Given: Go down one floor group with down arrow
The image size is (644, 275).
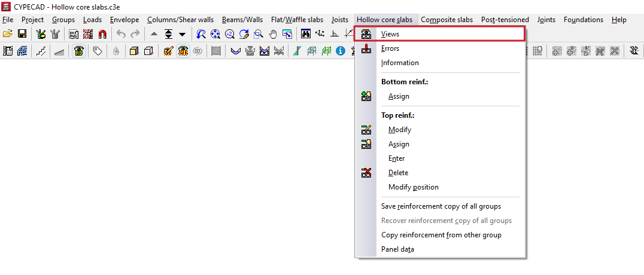Looking at the screenshot, I should [x=182, y=34].
